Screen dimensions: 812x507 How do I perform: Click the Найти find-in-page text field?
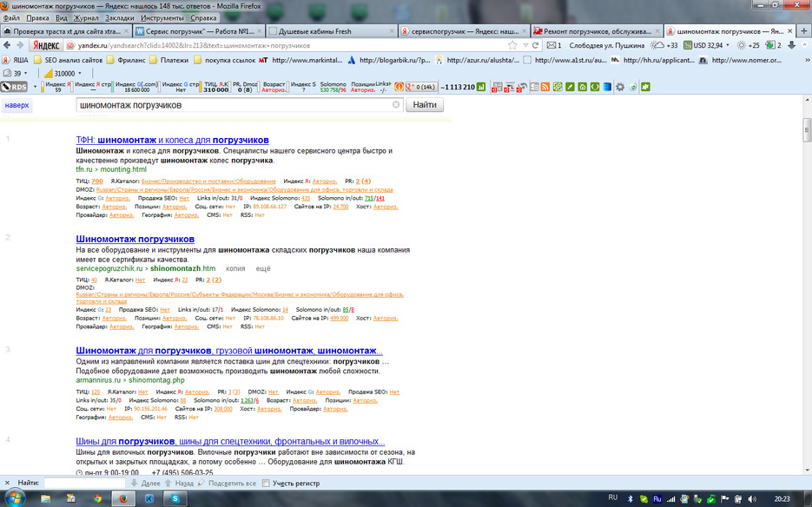click(x=84, y=483)
